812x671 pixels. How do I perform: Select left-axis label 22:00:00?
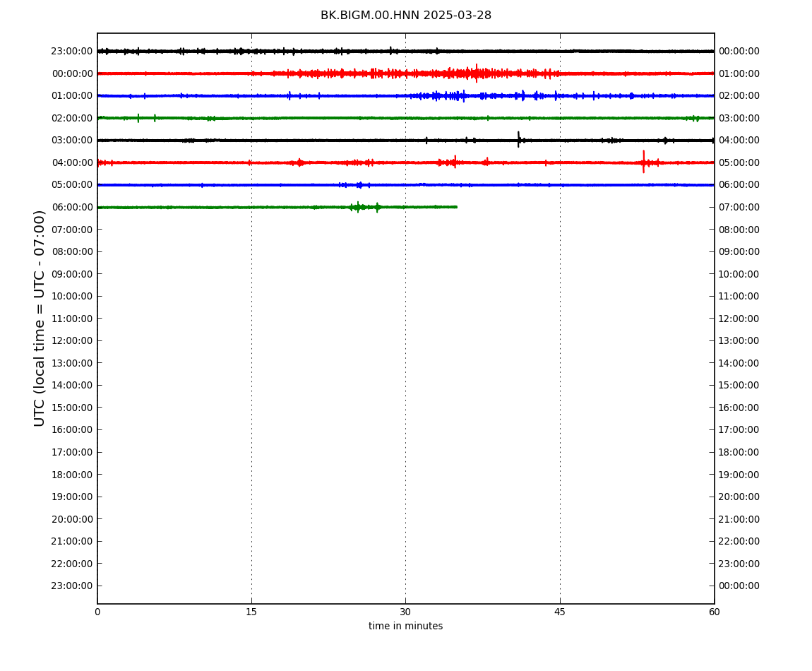click(72, 564)
